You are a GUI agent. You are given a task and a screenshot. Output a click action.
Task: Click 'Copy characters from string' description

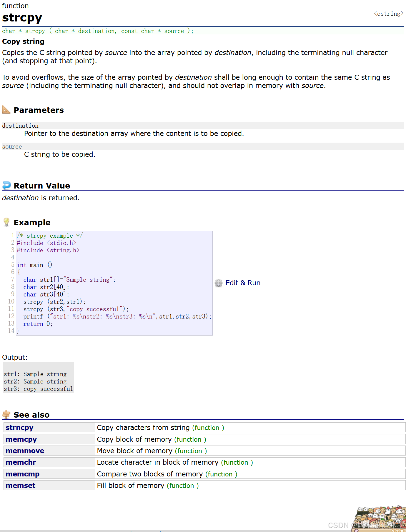click(143, 428)
